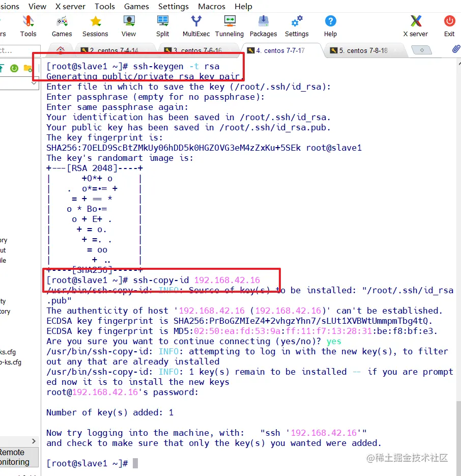Click the green refresh sidebar icon
Screen dimensions: 461x476
(x=14, y=68)
